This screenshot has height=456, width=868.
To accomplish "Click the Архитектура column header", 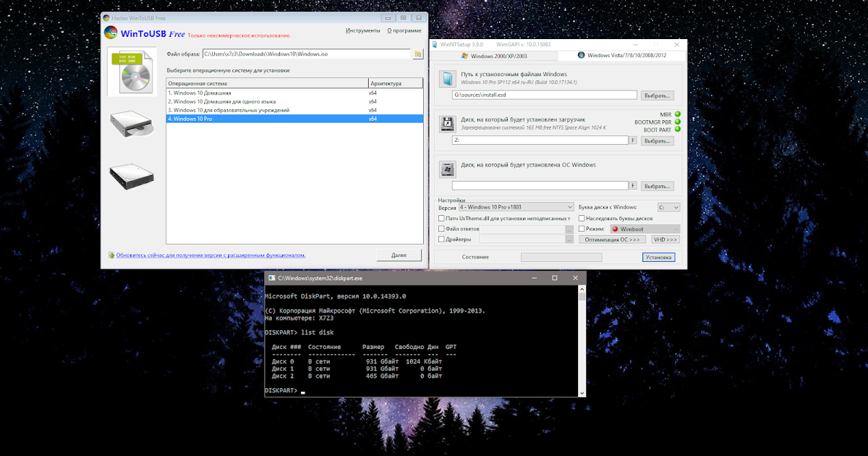I will (x=395, y=83).
